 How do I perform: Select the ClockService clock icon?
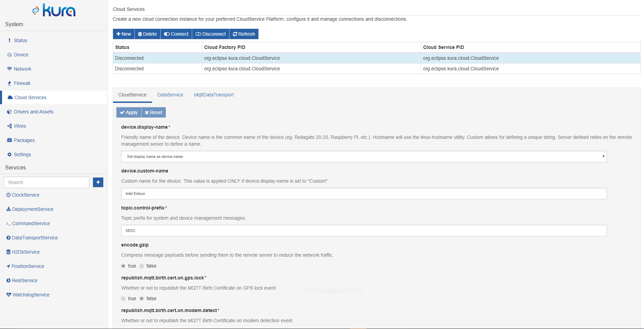[x=8, y=195]
